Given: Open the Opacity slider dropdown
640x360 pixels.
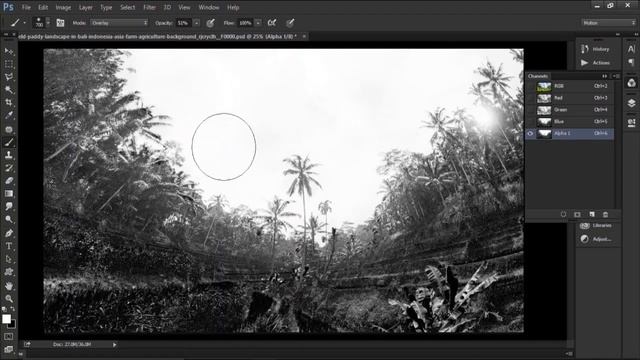Looking at the screenshot, I should click(x=196, y=23).
